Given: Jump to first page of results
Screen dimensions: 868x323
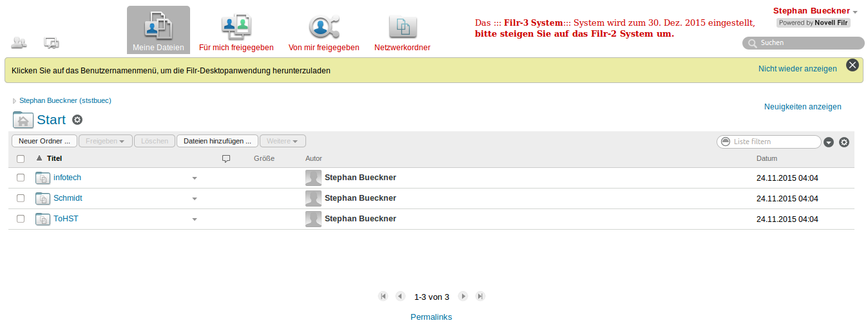Looking at the screenshot, I should (x=383, y=297).
